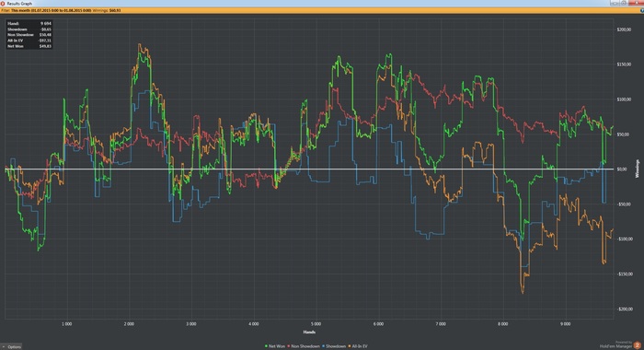The height and width of the screenshot is (350, 644).
Task: Click the 4 000 x-axis label
Action: pyautogui.click(x=254, y=324)
